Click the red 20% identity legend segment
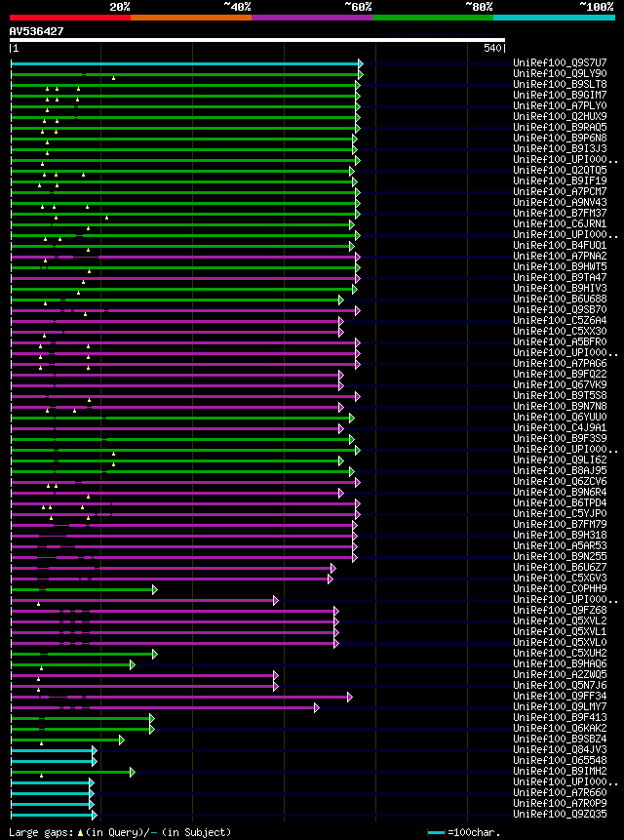 pos(70,18)
